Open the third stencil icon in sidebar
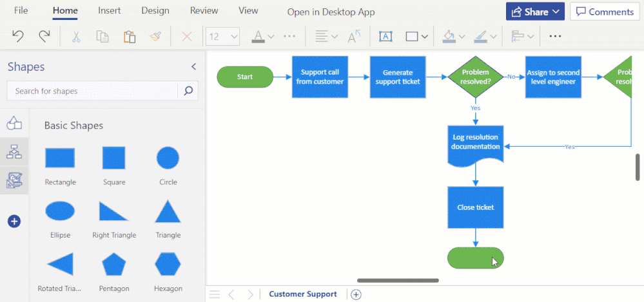 pos(14,180)
